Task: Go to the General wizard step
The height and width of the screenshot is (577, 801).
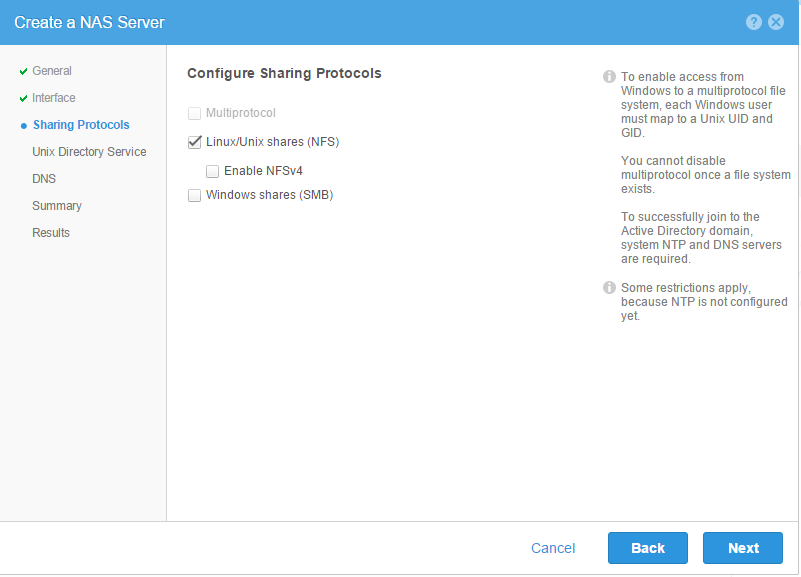Action: (52, 71)
